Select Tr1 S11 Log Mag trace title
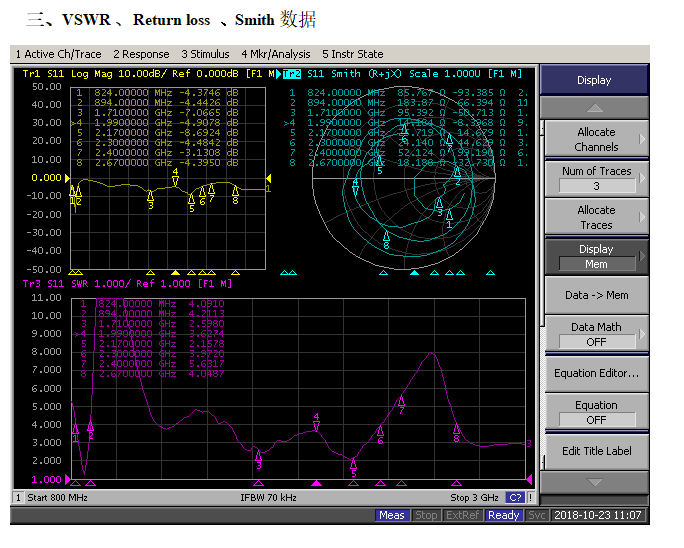Image resolution: width=684 pixels, height=548 pixels. point(148,74)
